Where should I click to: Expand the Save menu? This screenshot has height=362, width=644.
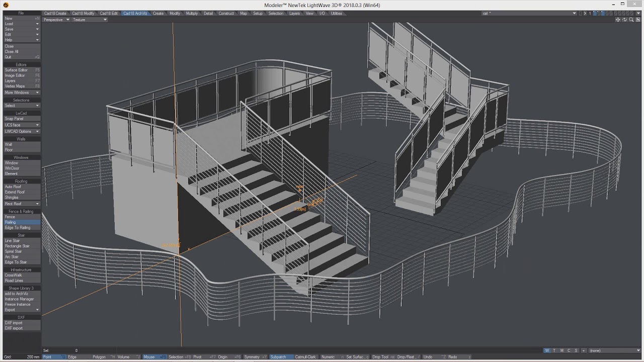pos(22,29)
